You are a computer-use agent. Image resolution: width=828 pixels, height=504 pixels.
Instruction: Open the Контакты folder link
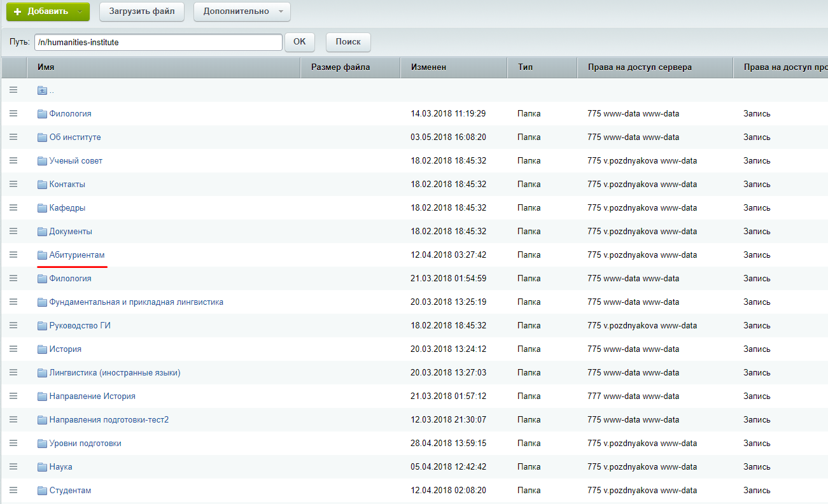[x=67, y=184]
